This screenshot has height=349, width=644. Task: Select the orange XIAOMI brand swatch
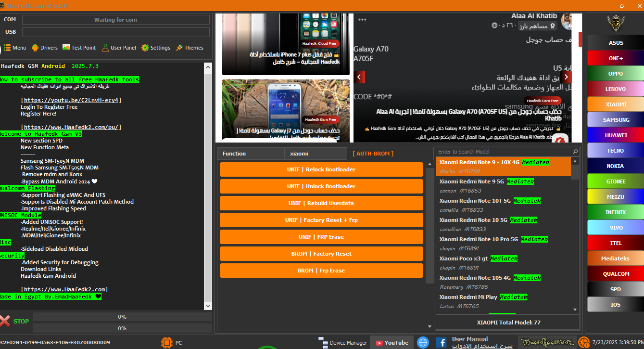(615, 104)
